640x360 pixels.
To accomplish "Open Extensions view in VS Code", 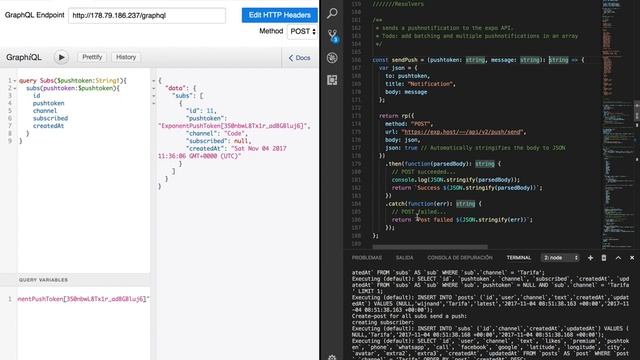I will click(x=332, y=80).
